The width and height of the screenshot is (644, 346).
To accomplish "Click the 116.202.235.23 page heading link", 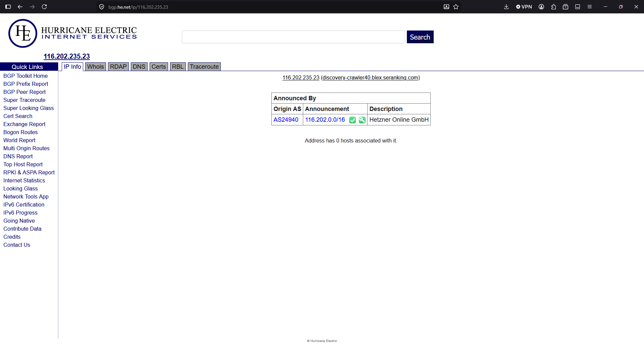I will (x=67, y=56).
